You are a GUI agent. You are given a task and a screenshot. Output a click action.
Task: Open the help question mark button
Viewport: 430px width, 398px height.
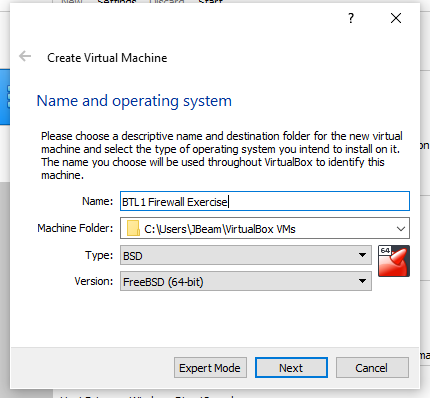click(351, 18)
